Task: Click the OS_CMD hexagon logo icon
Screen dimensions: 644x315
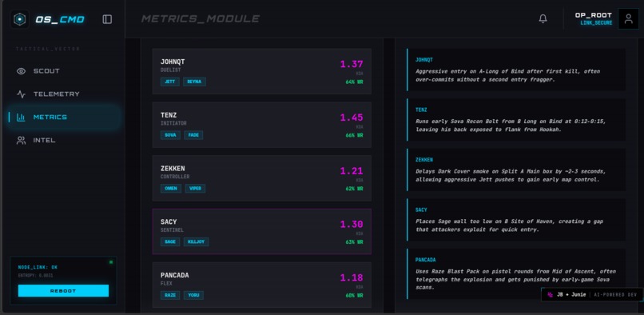Action: [x=20, y=19]
